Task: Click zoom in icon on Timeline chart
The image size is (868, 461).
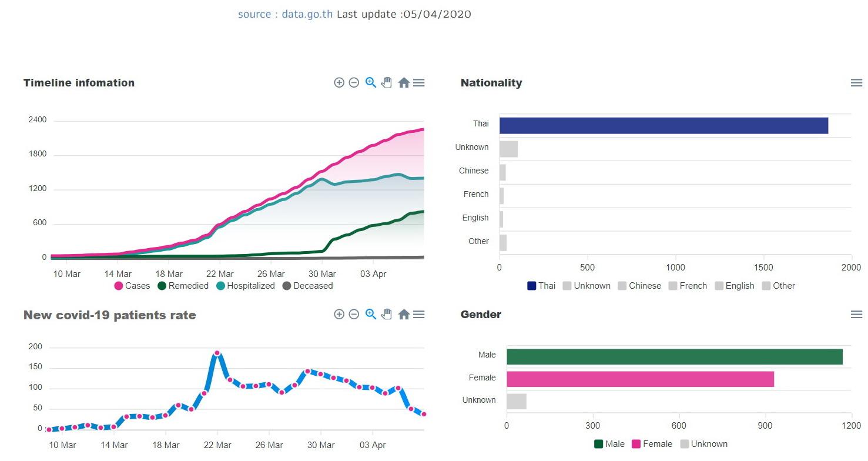Action: coord(339,83)
